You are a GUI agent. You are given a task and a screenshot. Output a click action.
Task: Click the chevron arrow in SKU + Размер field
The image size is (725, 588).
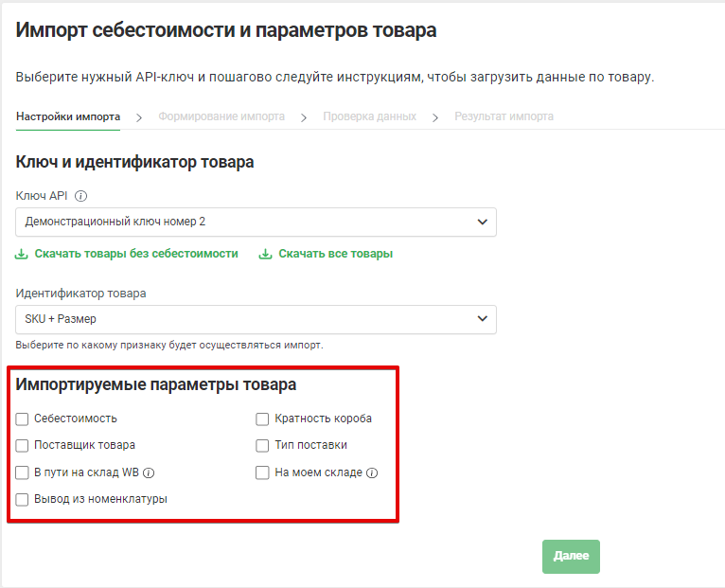(x=483, y=319)
